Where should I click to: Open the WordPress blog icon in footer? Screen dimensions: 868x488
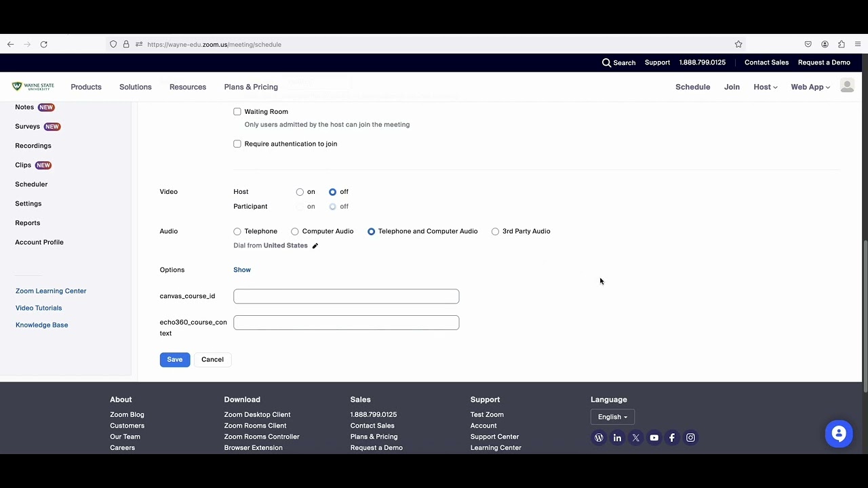click(599, 438)
